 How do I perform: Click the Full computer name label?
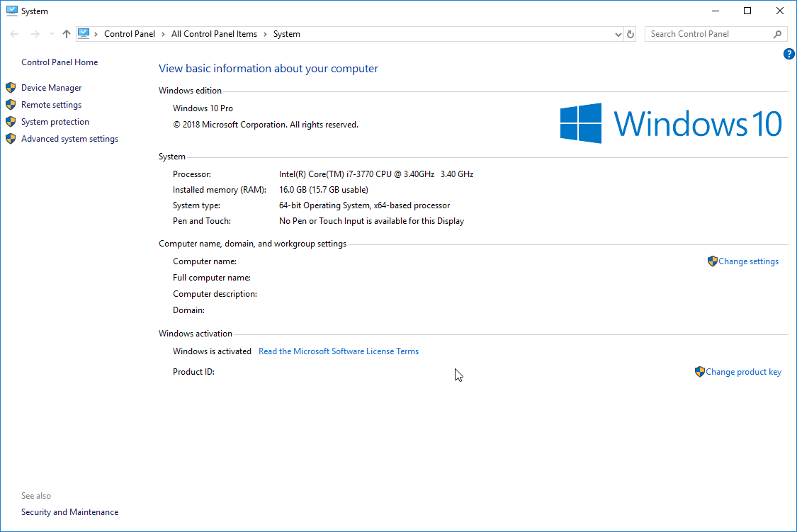pyautogui.click(x=211, y=278)
